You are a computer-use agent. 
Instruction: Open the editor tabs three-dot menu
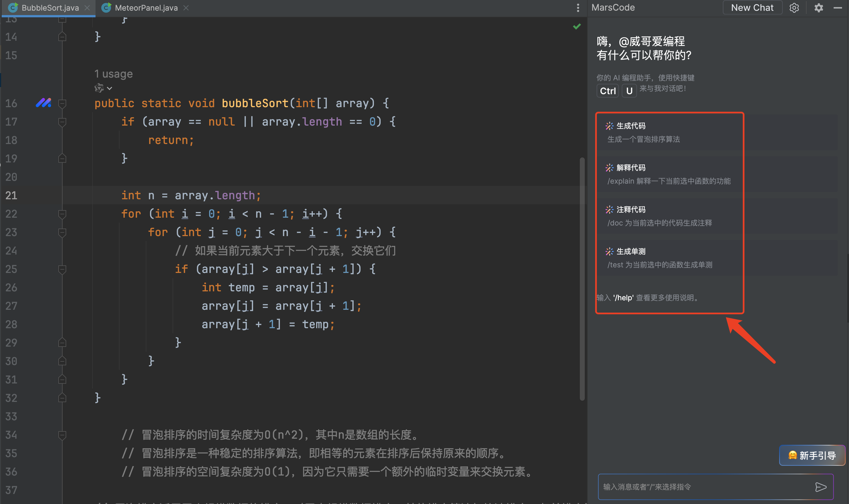pos(578,8)
